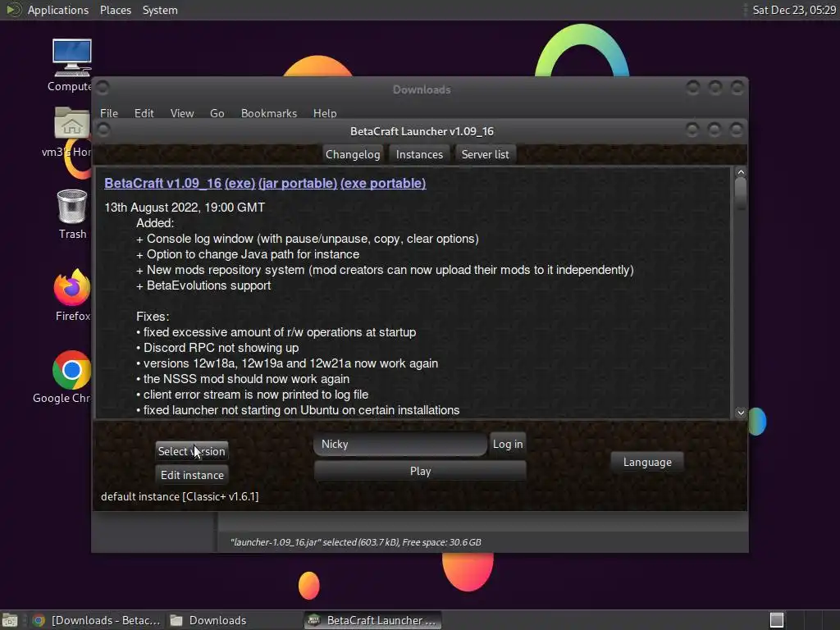
Task: Switch to the Changelog tab
Action: coord(353,154)
